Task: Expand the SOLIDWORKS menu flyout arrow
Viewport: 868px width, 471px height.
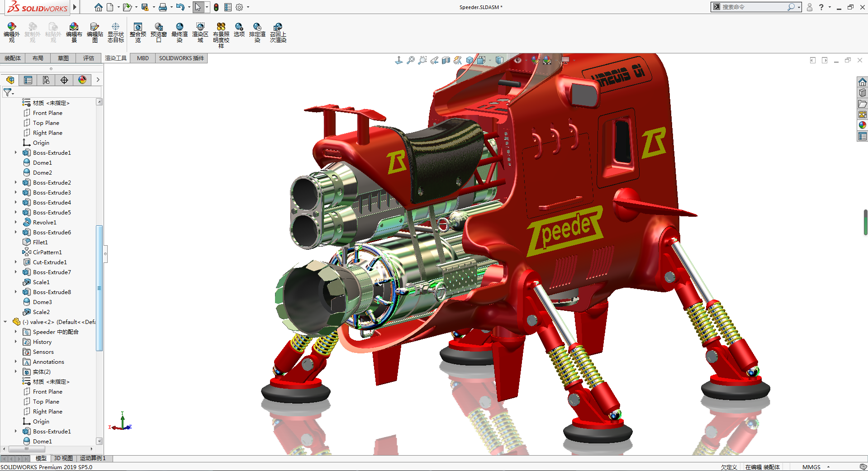Action: pyautogui.click(x=75, y=7)
